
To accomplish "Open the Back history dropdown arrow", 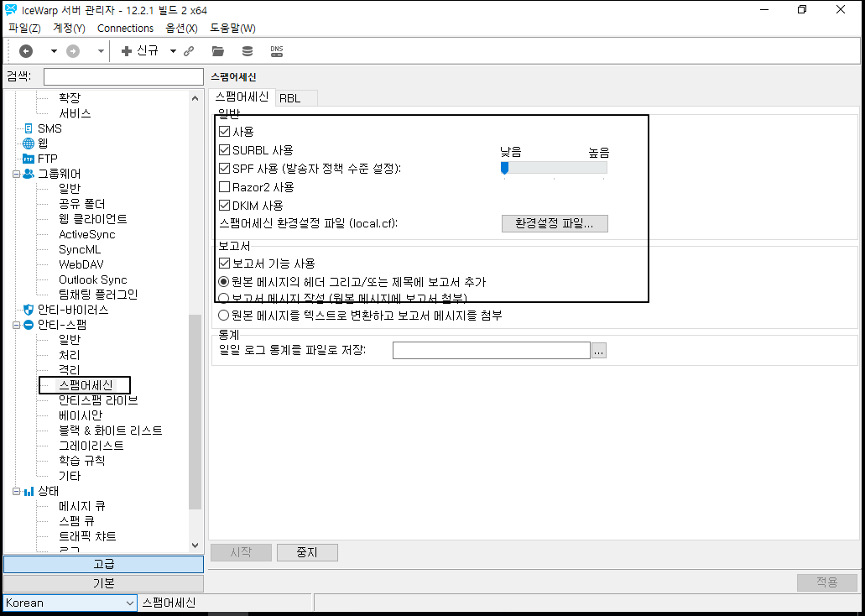I will pyautogui.click(x=54, y=51).
